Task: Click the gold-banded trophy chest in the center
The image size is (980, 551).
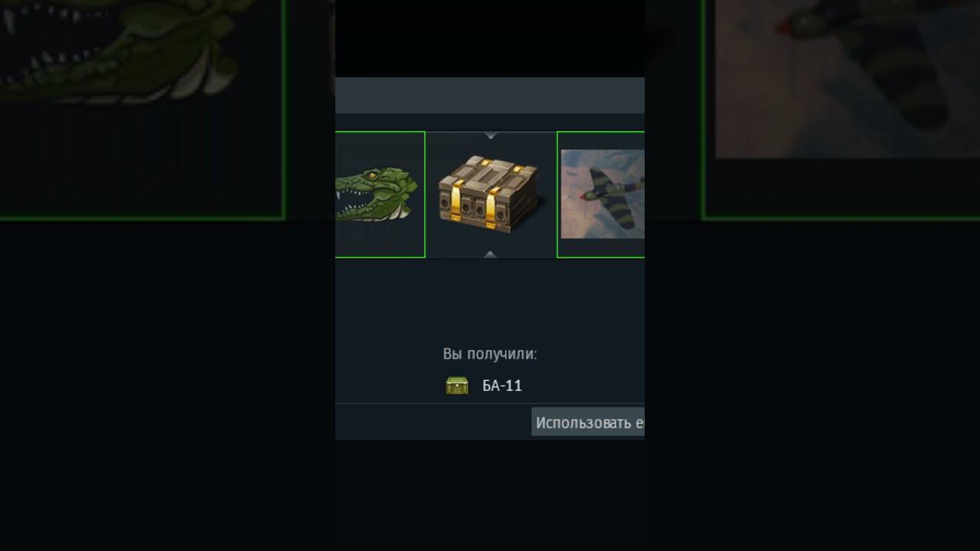Action: pyautogui.click(x=491, y=194)
